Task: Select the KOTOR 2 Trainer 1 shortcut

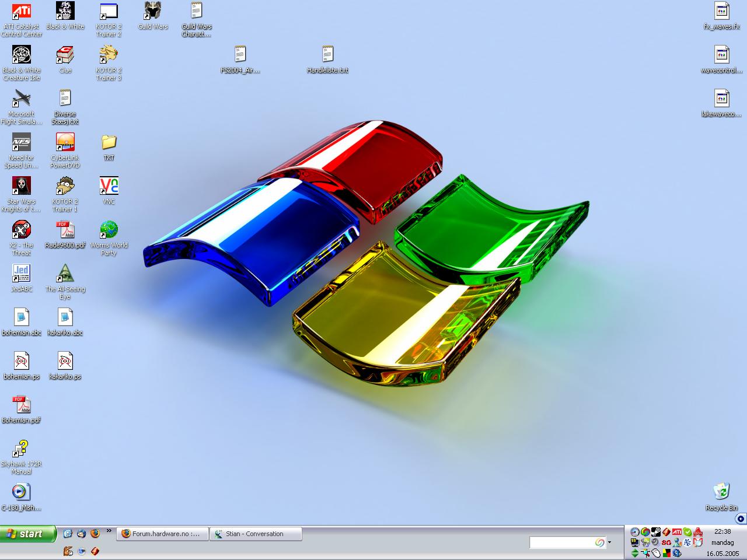Action: coord(65,194)
